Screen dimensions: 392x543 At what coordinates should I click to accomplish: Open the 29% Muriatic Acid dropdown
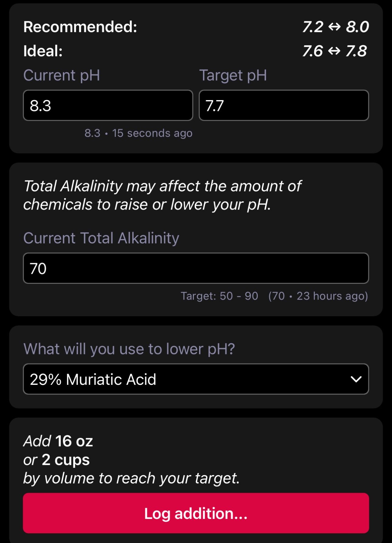[x=196, y=379]
